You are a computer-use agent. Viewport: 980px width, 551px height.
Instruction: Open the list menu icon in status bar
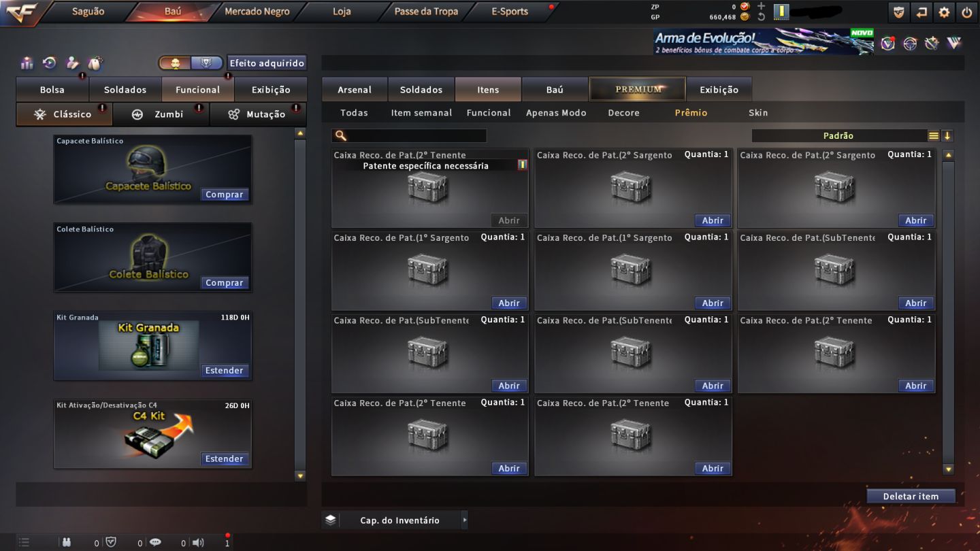(24, 542)
